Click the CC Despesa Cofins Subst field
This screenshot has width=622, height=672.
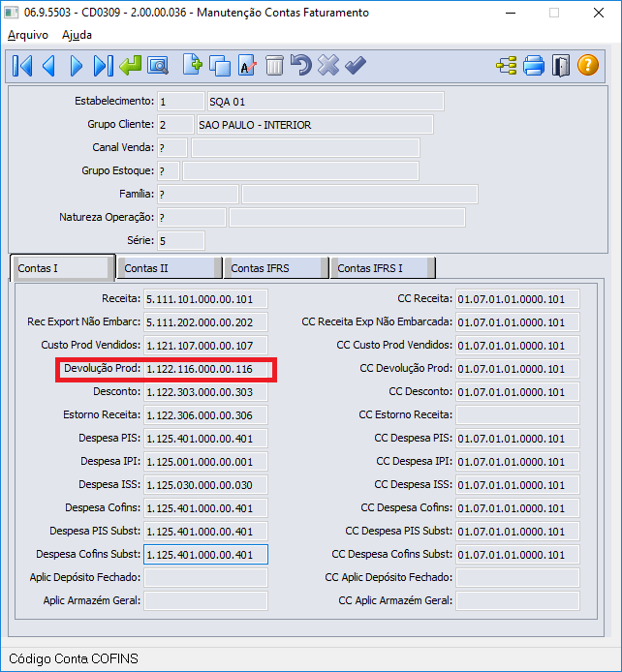click(517, 554)
